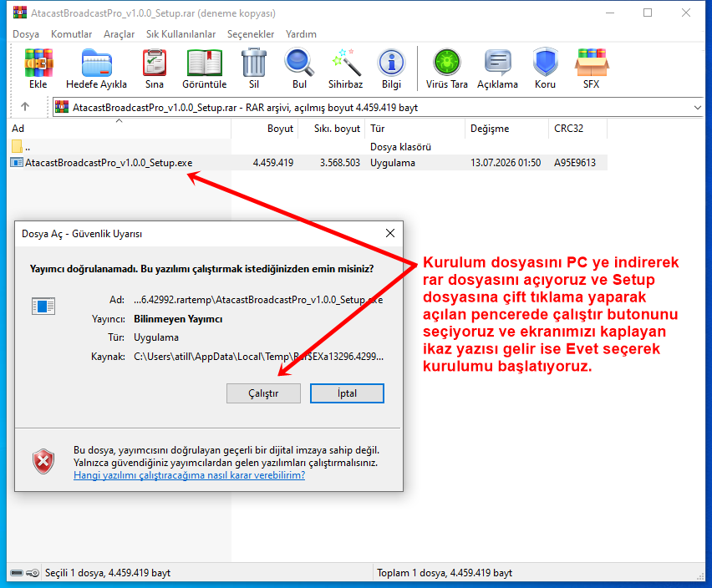Open the Açıklama comment icon
The height and width of the screenshot is (588, 712).
tap(498, 63)
